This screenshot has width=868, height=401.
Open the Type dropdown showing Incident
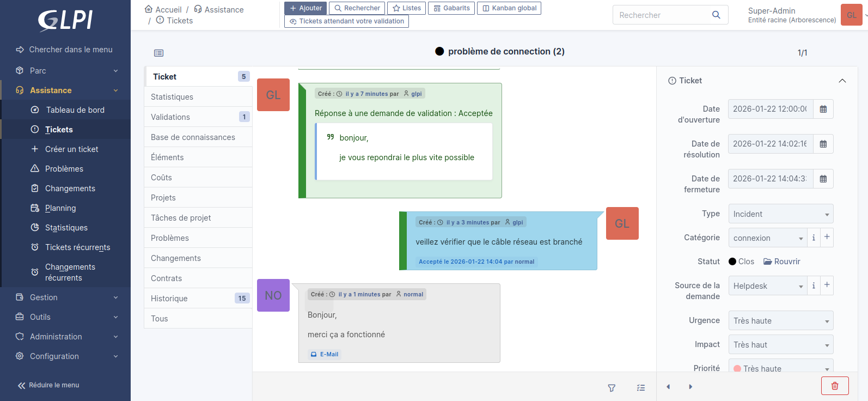[x=780, y=214]
